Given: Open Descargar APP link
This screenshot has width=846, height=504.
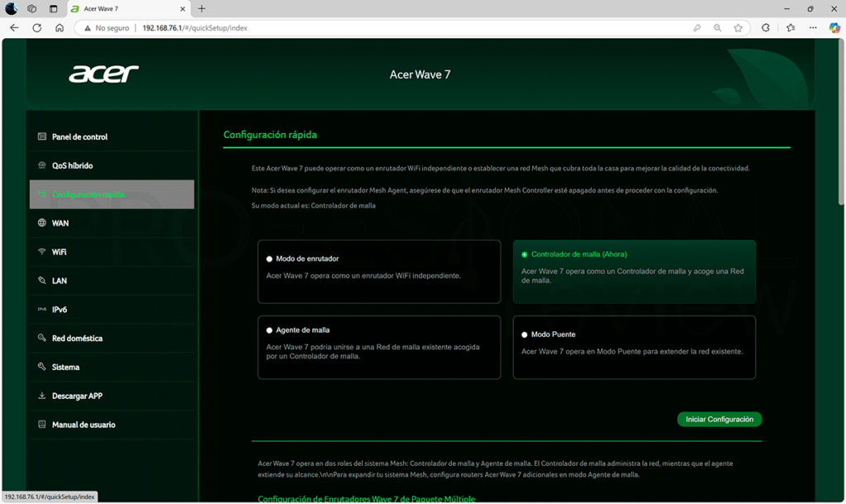Looking at the screenshot, I should coord(112,396).
